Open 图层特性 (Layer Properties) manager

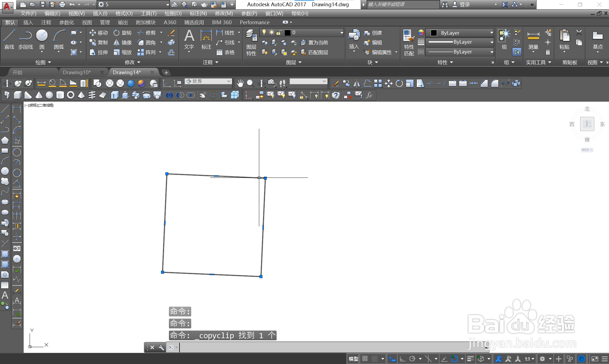251,42
